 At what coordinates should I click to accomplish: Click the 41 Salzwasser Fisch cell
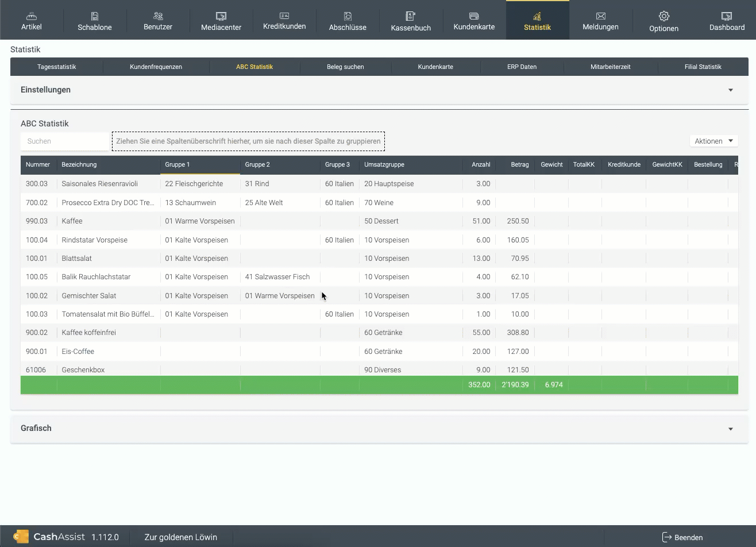[280, 277]
